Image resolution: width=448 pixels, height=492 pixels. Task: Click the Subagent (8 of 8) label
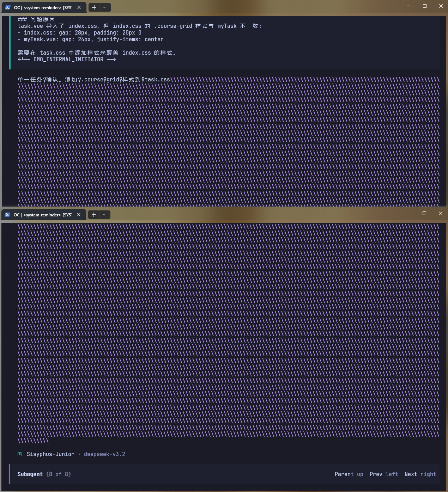(x=44, y=474)
